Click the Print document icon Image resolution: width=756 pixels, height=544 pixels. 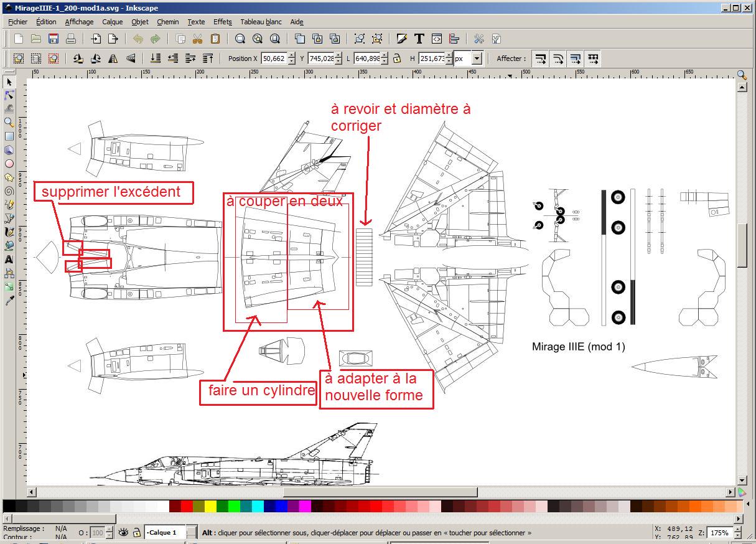click(x=71, y=39)
